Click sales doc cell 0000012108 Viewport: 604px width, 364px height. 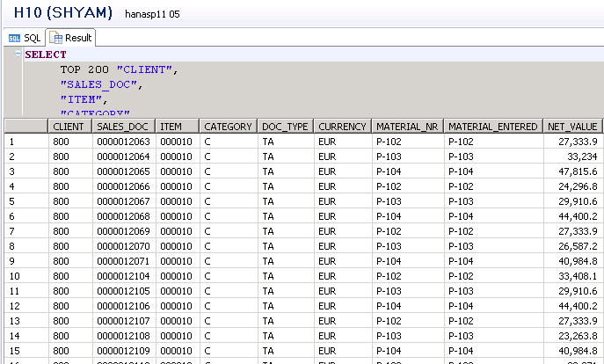point(124,336)
